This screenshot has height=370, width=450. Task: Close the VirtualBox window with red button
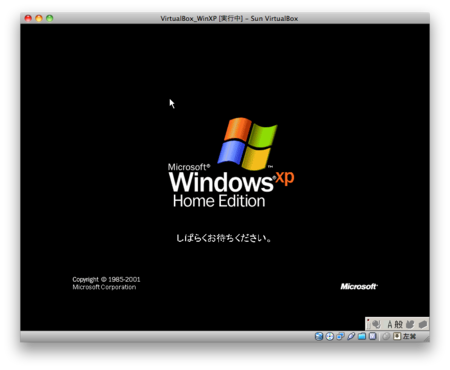click(28, 18)
